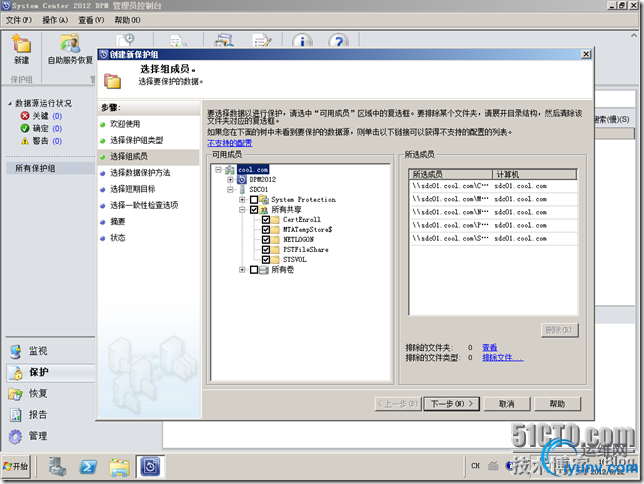Image resolution: width=644 pixels, height=484 pixels.
Task: Expand the All Volumes (所有卷) node
Action: 242,270
